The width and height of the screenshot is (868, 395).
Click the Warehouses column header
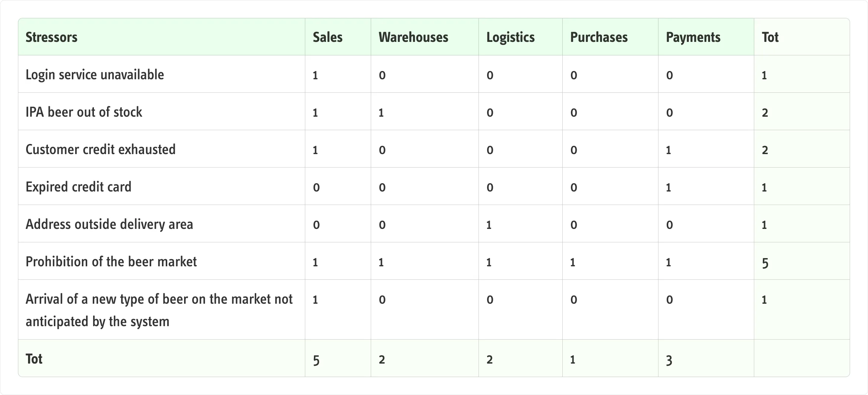click(413, 37)
